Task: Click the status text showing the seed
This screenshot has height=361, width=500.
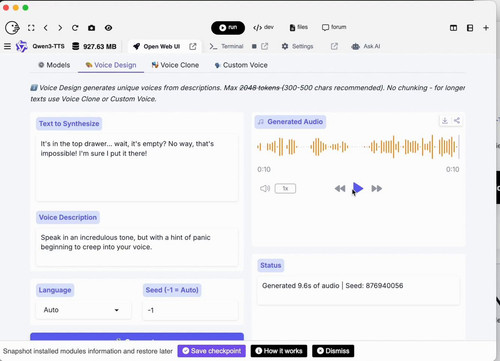Action: [332, 286]
